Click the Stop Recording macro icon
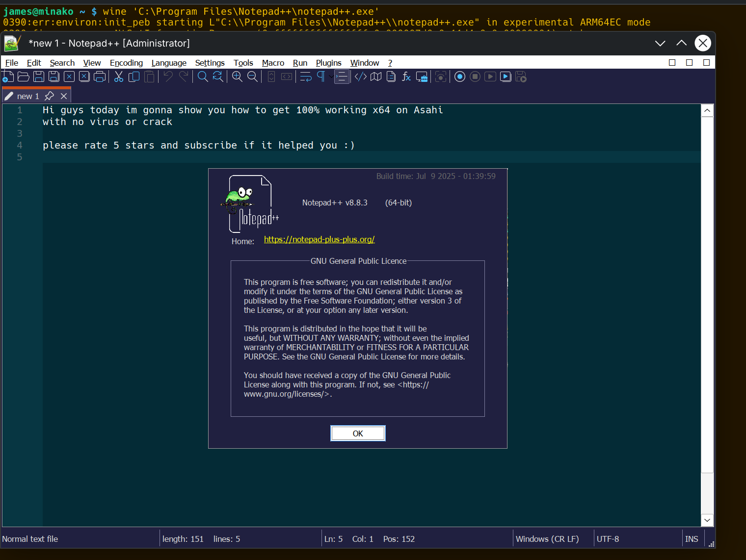 475,76
